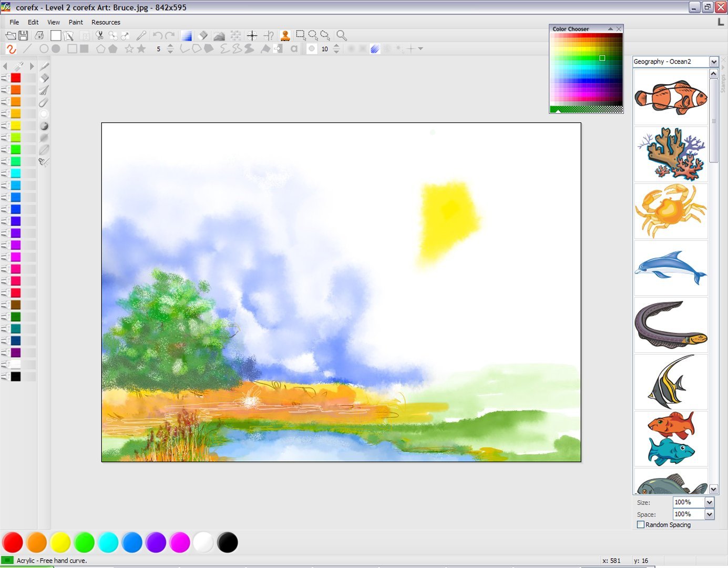This screenshot has height=568, width=728.
Task: Open the Zoom magnifier tool
Action: pyautogui.click(x=341, y=35)
